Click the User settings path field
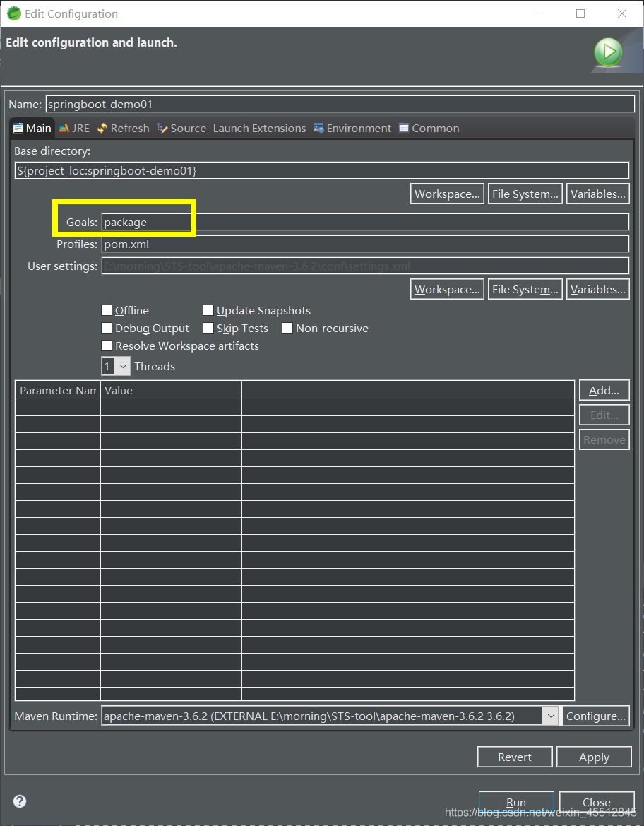Viewport: 644px width, 826px height. coord(365,266)
